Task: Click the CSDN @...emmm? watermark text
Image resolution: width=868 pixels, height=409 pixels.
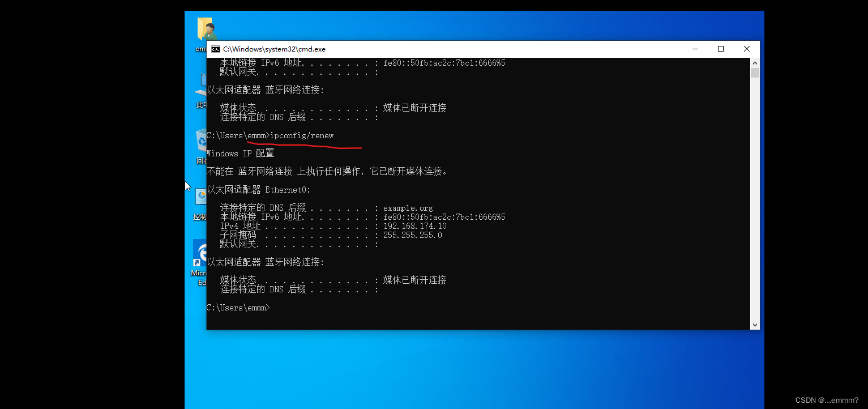Action: coord(828,399)
